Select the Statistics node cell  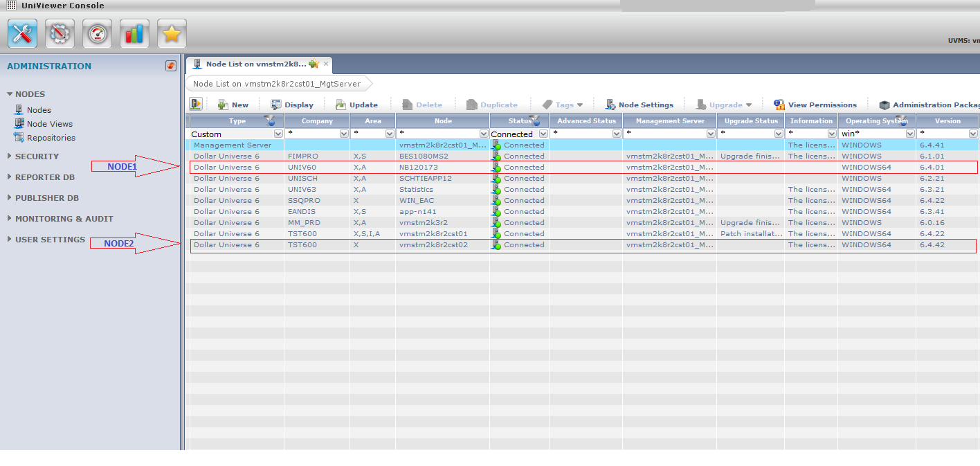443,190
